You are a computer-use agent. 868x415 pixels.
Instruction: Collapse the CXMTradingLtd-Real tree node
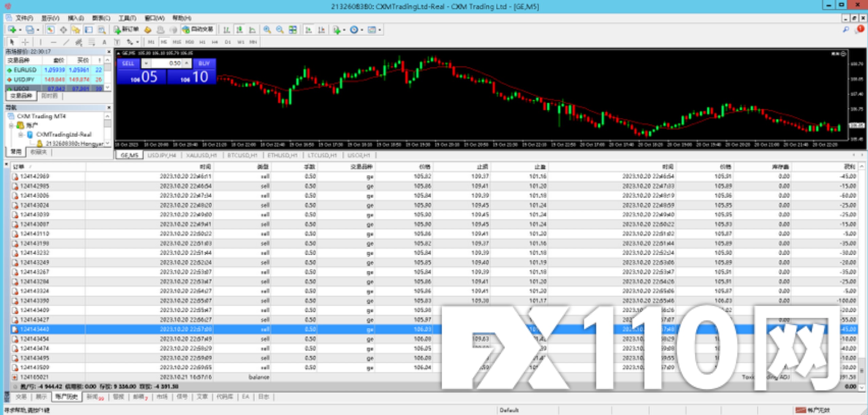point(21,135)
